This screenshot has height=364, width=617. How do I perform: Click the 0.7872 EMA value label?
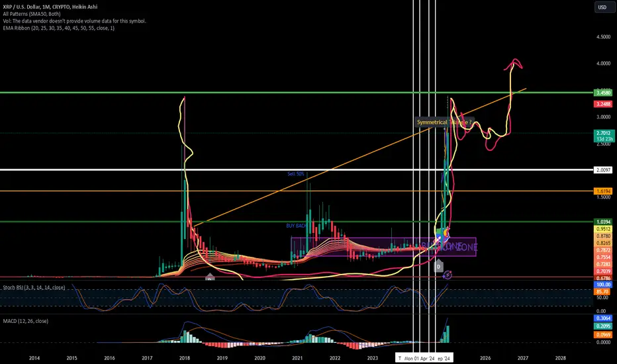(x=603, y=250)
